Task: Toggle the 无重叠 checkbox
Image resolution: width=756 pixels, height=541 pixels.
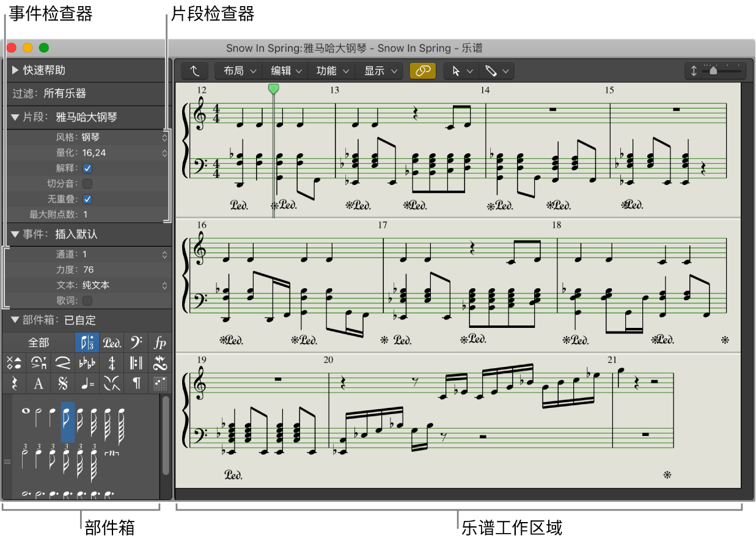Action: pos(87,199)
